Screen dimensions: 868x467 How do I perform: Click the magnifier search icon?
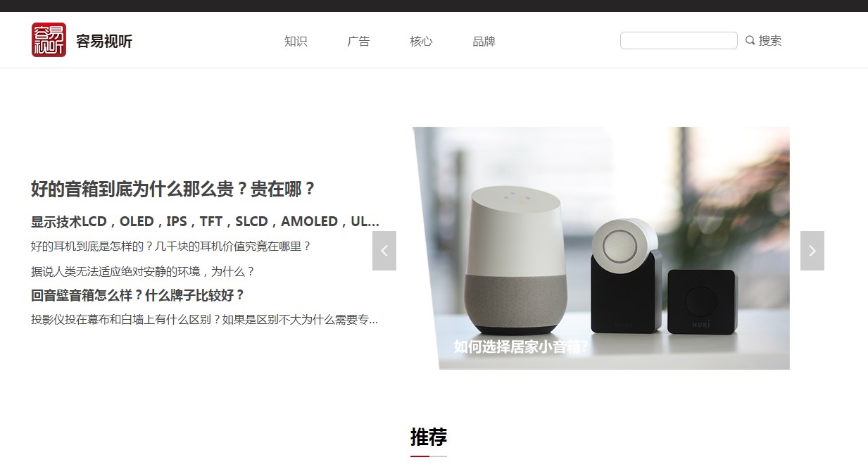(x=750, y=40)
